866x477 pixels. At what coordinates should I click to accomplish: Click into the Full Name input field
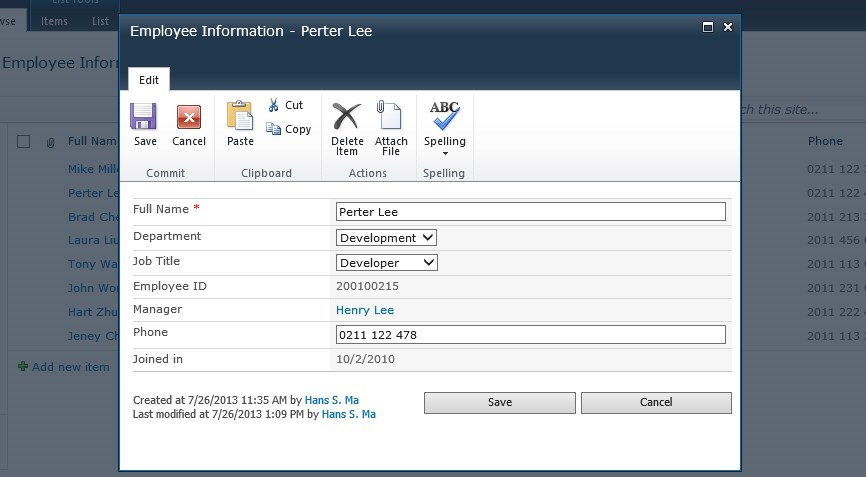coord(531,211)
